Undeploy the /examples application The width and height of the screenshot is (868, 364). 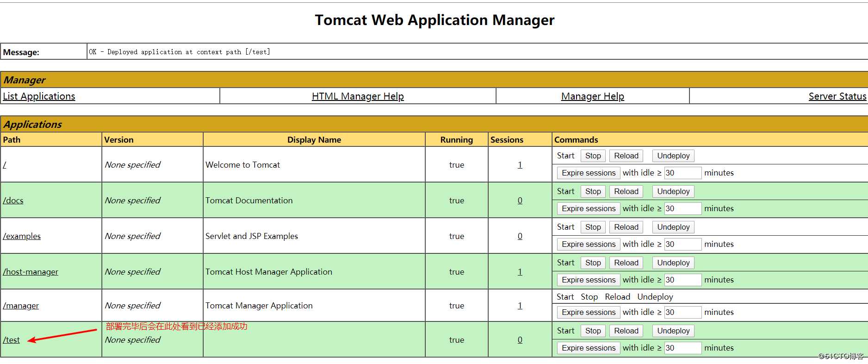pyautogui.click(x=673, y=227)
